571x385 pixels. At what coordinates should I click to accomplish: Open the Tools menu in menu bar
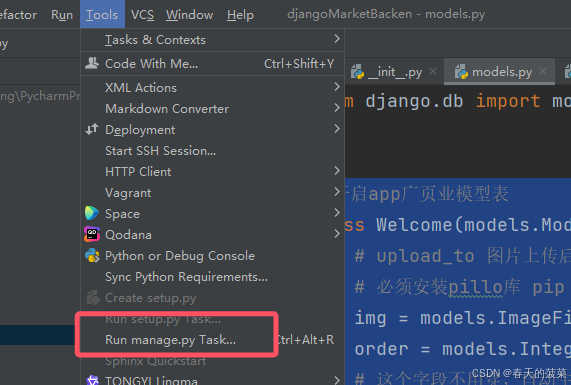tap(102, 15)
